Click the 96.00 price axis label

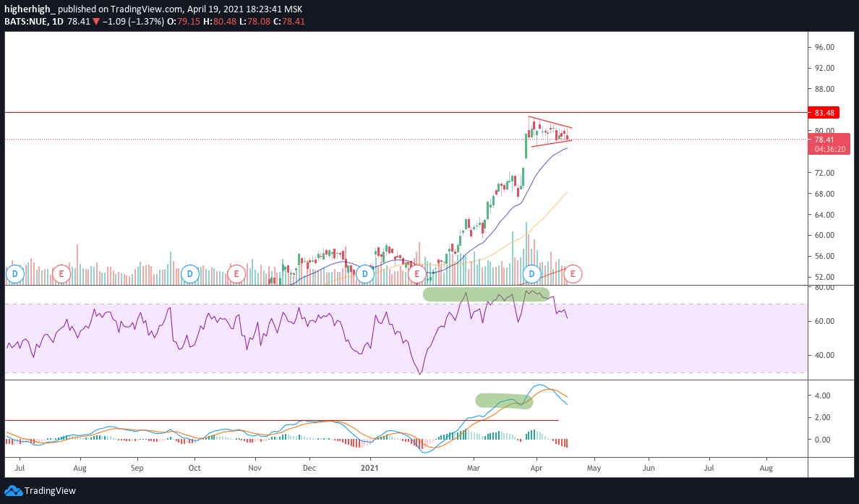(824, 47)
